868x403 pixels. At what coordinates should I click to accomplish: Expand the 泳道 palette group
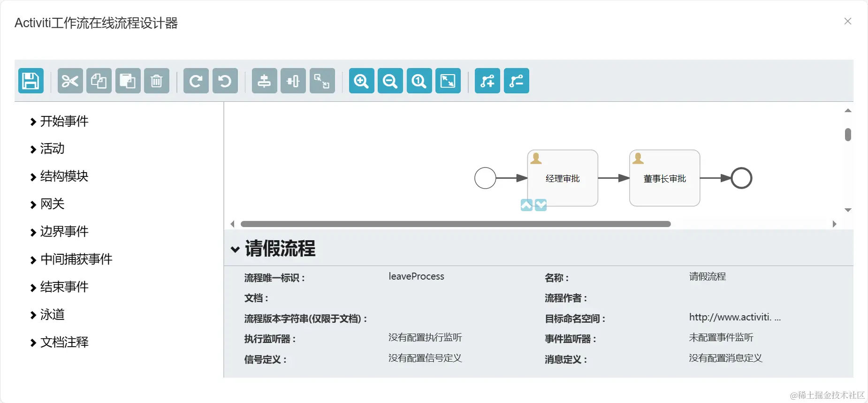[47, 315]
